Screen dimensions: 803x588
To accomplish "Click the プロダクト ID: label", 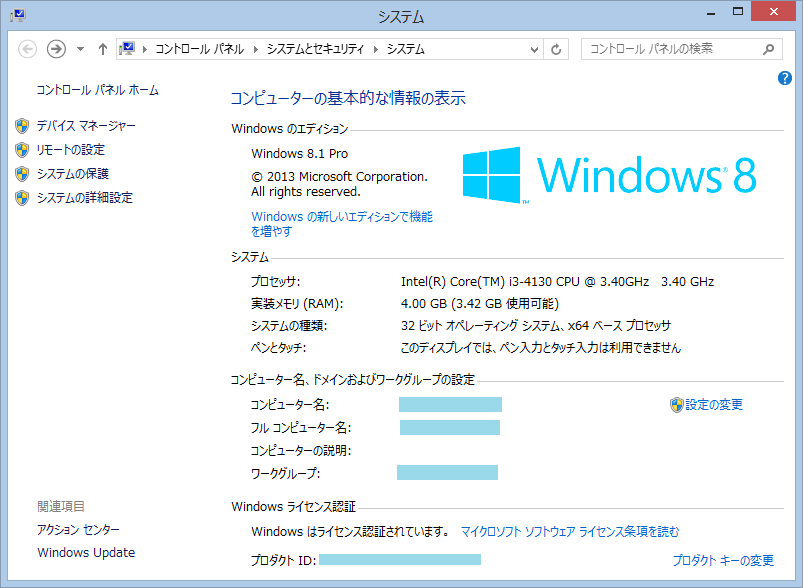I will [283, 560].
